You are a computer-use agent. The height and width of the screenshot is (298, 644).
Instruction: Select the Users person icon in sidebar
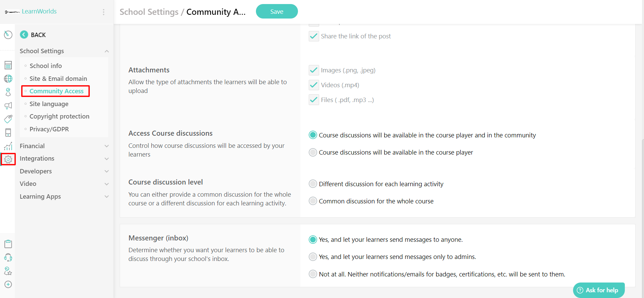click(8, 92)
